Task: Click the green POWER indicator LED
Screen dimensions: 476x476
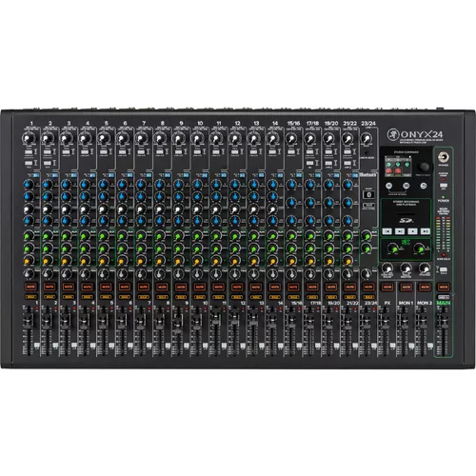Action: coord(444,197)
